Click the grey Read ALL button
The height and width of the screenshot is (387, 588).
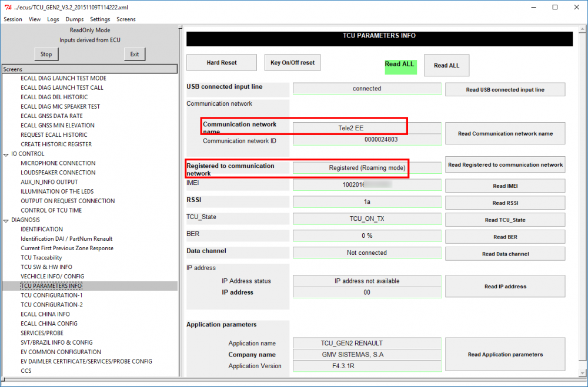click(x=446, y=65)
